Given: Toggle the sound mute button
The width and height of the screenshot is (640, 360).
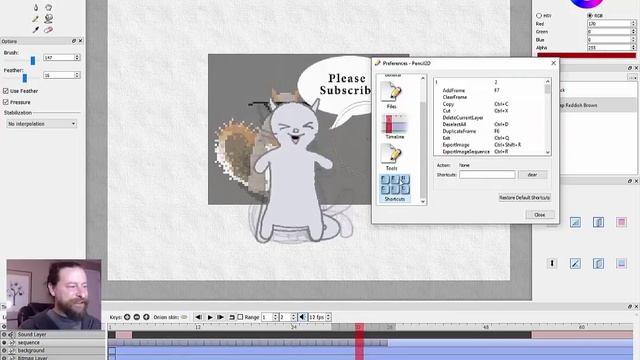Looking at the screenshot, I should [302, 317].
